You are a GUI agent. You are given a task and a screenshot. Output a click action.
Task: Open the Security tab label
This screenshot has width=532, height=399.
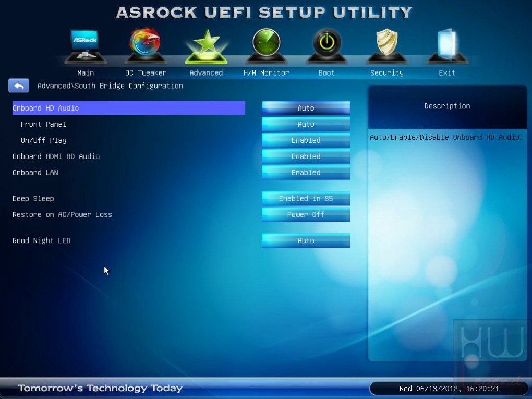[x=387, y=72]
